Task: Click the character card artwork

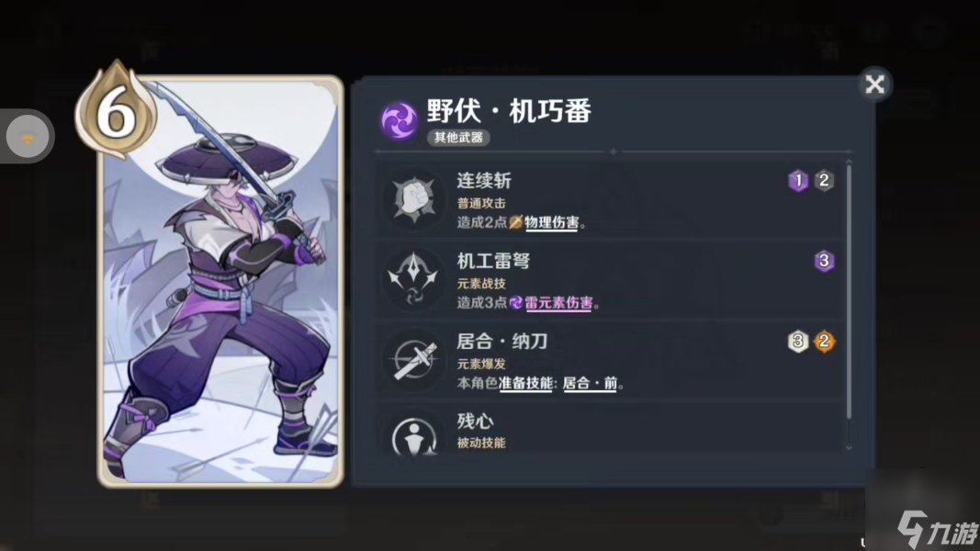Action: pos(220,281)
